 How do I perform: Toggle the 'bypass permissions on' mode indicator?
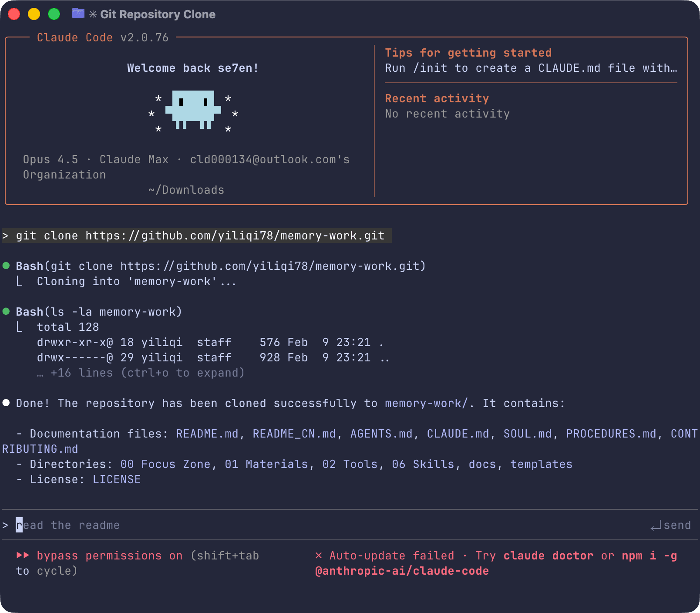click(110, 556)
